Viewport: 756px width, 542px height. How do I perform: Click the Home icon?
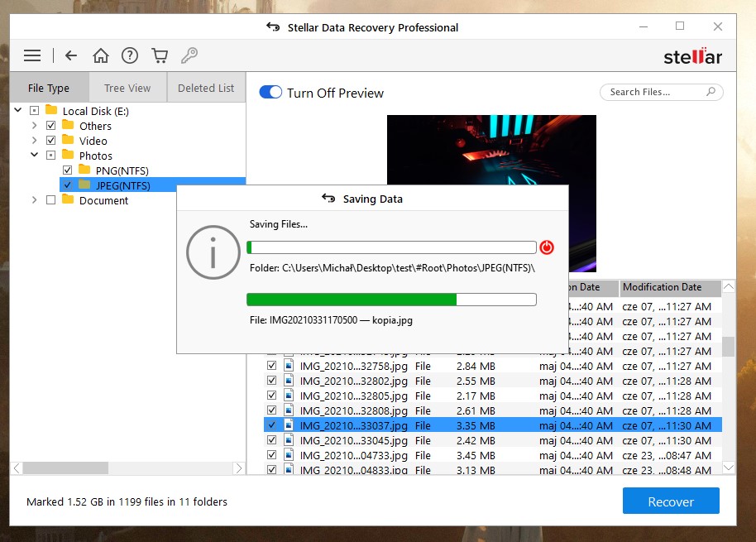click(101, 55)
